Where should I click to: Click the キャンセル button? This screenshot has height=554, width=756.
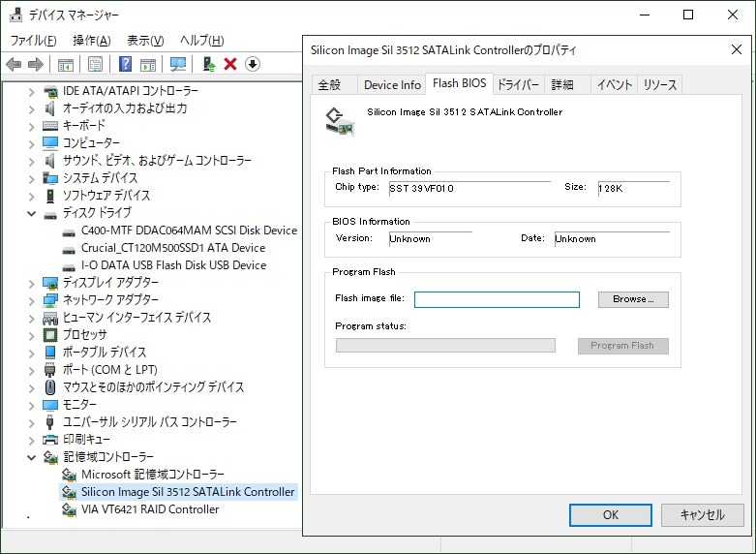[x=702, y=515]
